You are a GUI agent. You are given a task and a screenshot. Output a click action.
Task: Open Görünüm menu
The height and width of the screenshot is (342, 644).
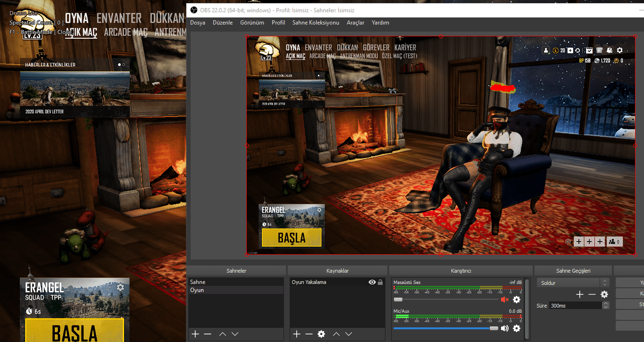252,23
